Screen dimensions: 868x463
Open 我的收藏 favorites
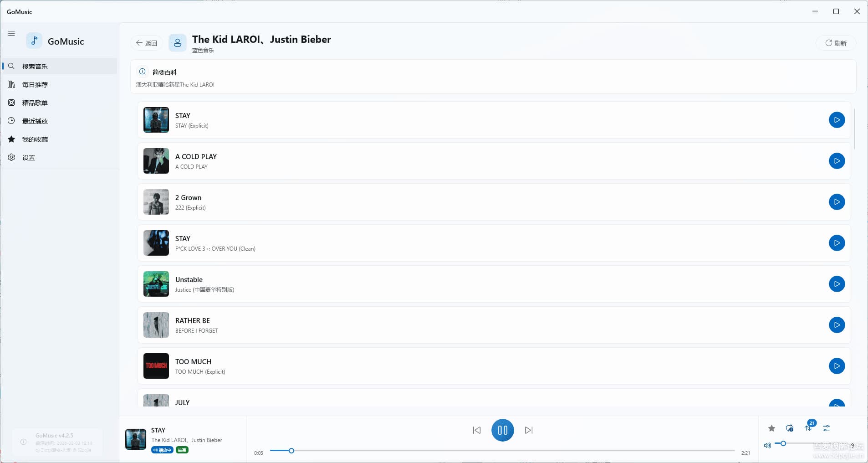click(x=59, y=139)
